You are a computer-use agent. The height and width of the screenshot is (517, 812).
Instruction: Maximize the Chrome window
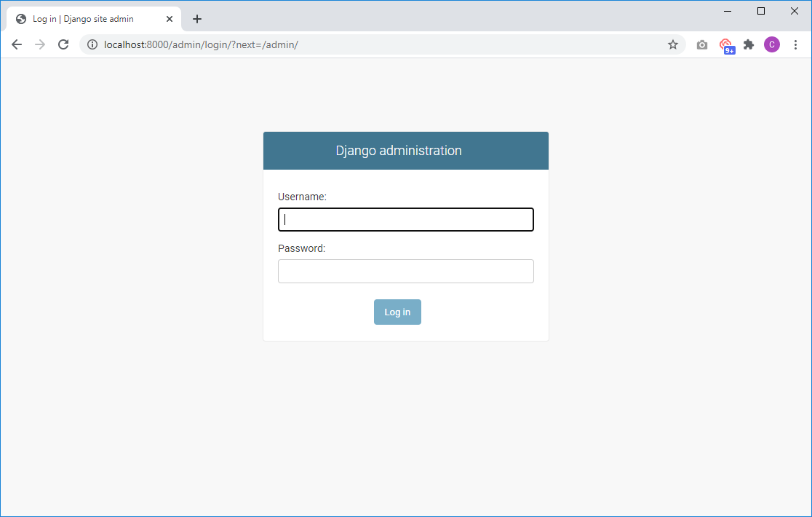pos(761,11)
